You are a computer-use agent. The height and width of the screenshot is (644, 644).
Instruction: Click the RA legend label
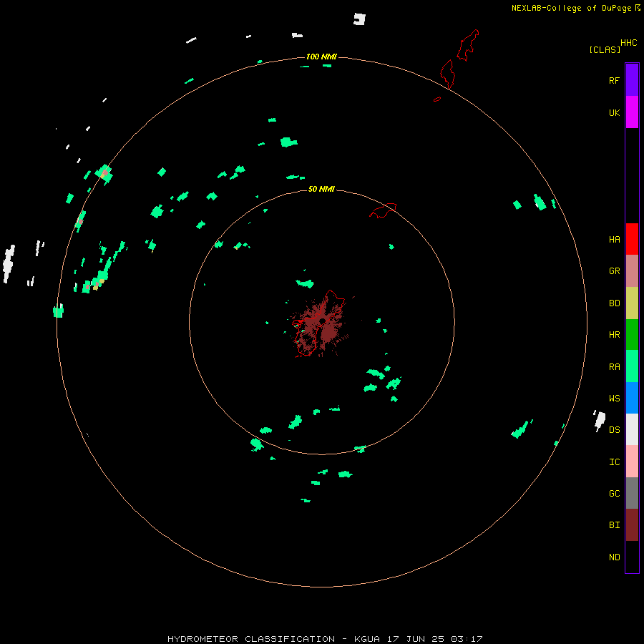tap(614, 367)
